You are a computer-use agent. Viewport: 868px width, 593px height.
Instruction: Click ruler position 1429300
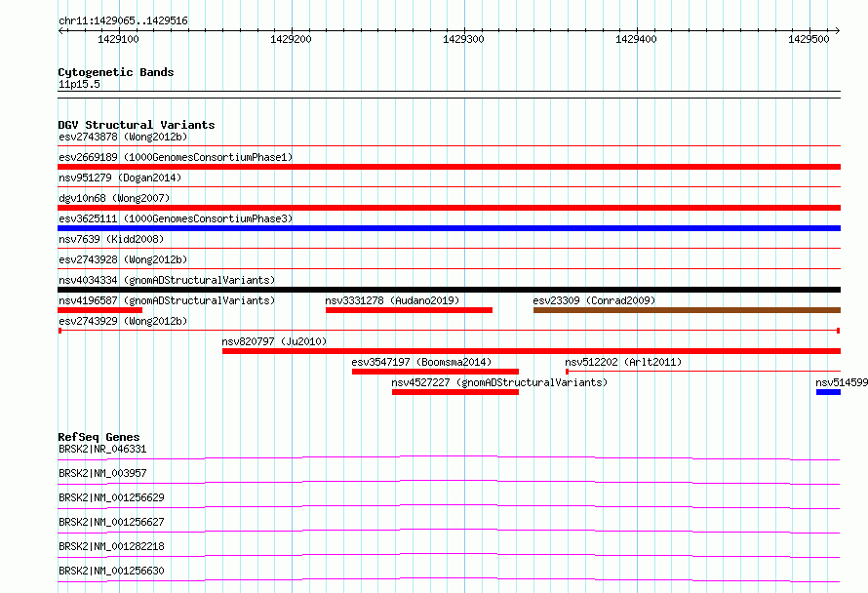coord(463,39)
